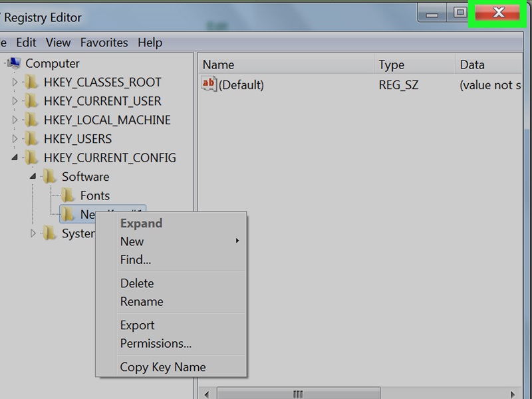Open the View menu

pos(59,43)
